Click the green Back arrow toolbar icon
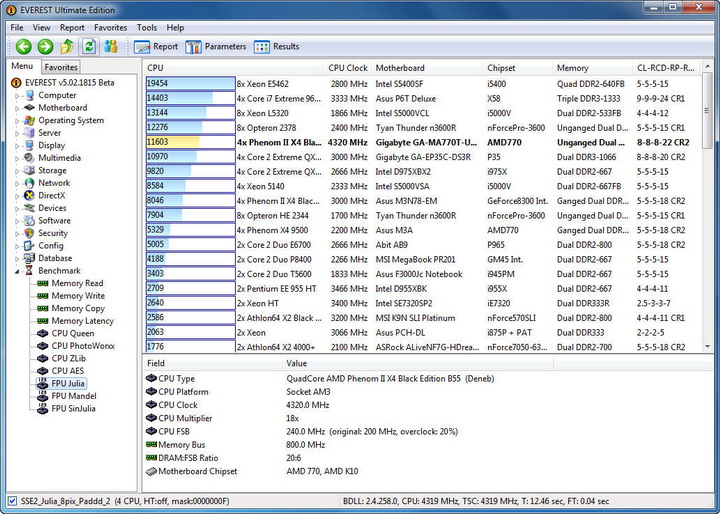Viewport: 720px width, 514px height. 23,46
